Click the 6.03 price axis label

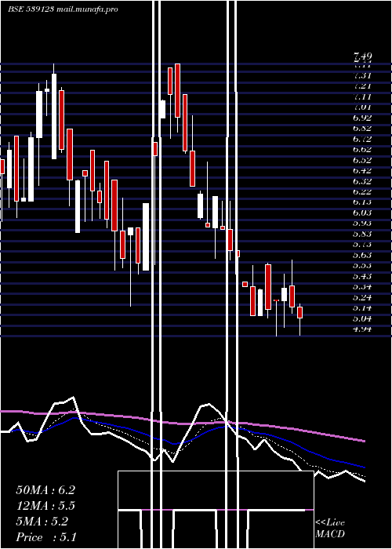(362, 213)
